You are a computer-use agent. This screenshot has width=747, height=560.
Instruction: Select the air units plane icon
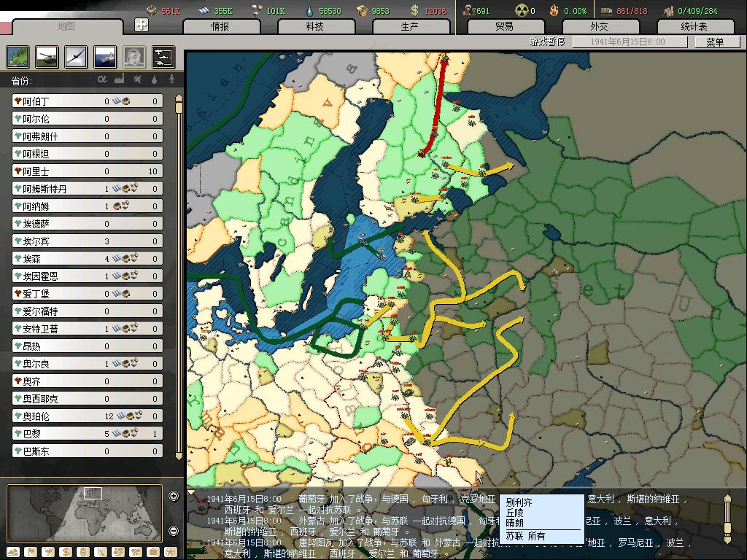pos(76,56)
